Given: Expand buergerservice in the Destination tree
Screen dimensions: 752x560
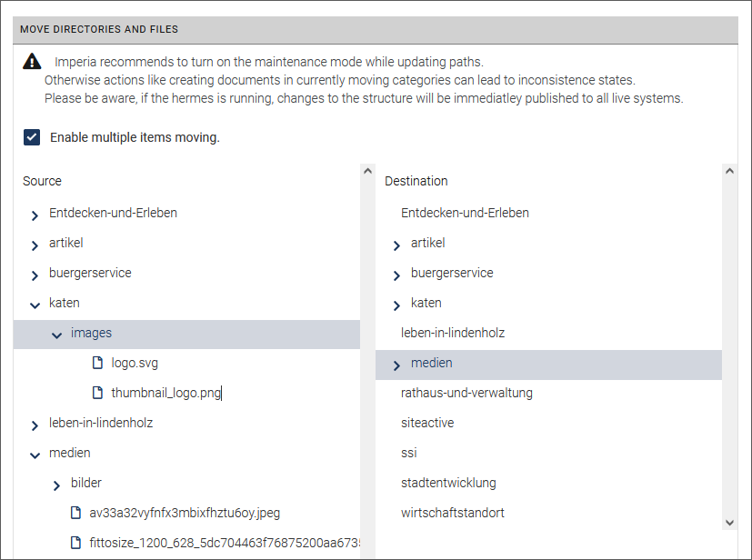Looking at the screenshot, I should click(396, 275).
